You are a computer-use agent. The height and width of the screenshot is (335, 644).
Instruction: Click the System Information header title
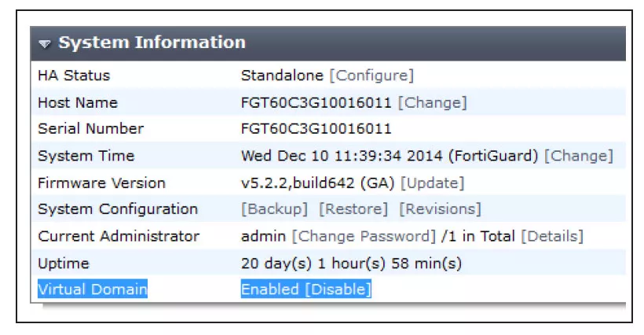coord(152,42)
